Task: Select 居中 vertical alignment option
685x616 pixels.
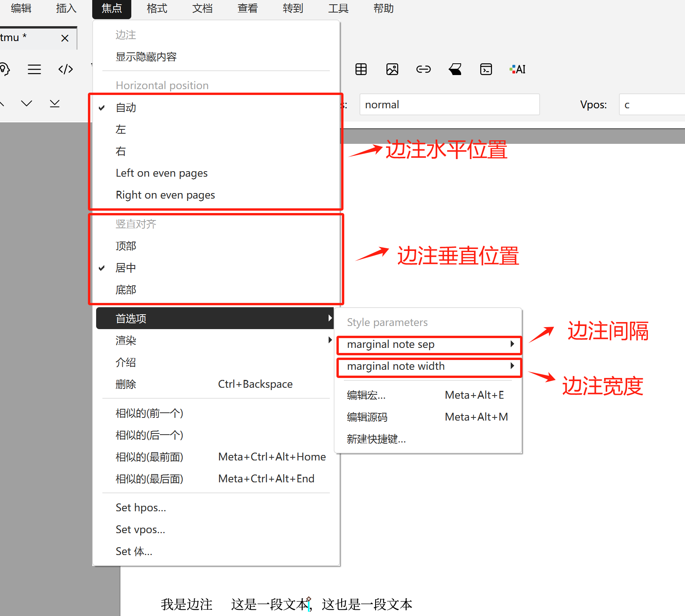Action: pos(126,268)
